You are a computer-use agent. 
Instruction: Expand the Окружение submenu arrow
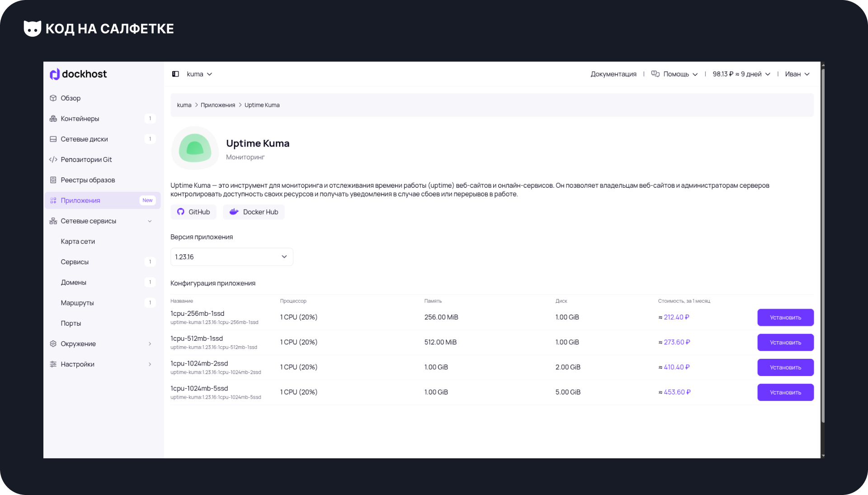point(150,344)
